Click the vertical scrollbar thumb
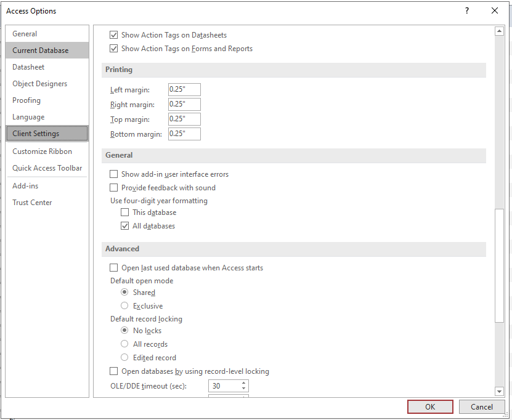 pos(499,265)
